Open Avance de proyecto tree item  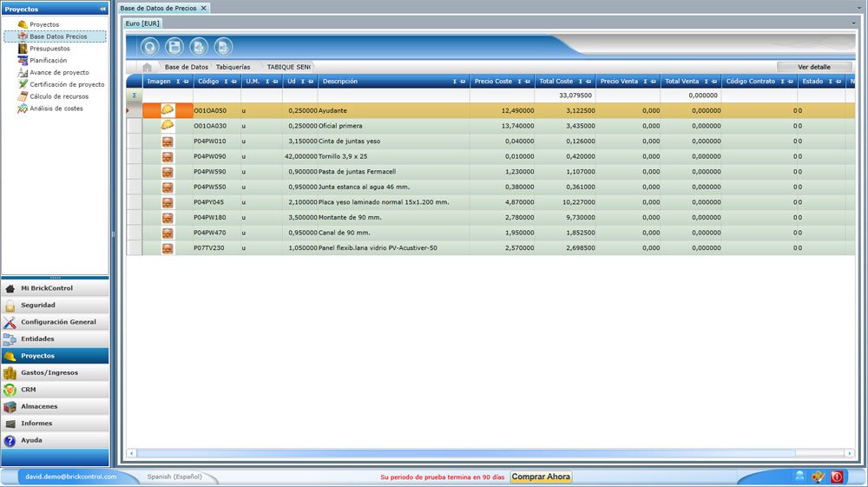[x=59, y=73]
